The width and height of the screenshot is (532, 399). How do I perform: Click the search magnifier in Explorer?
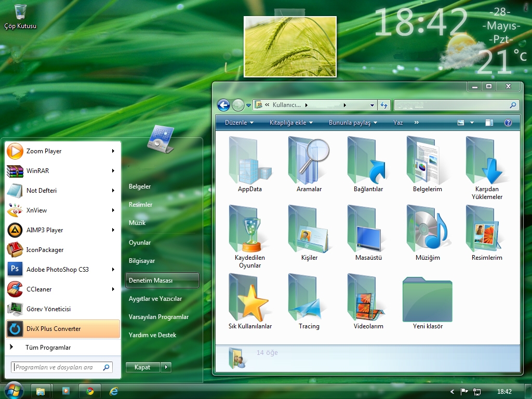[513, 105]
